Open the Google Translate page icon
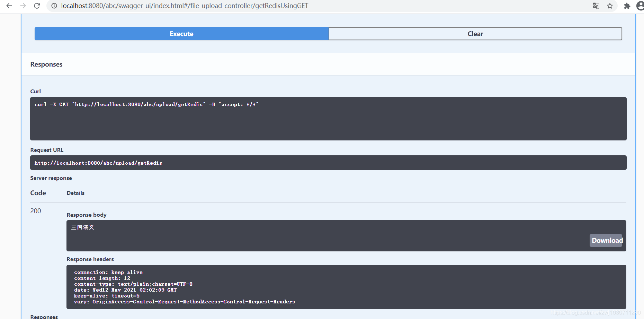The image size is (644, 319). pyautogui.click(x=596, y=6)
